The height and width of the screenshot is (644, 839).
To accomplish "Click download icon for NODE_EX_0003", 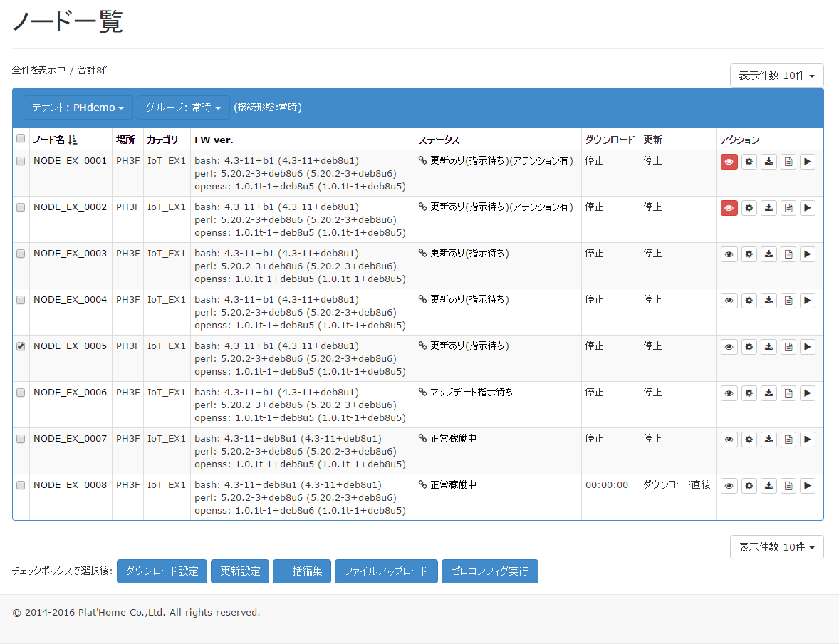I will (769, 254).
